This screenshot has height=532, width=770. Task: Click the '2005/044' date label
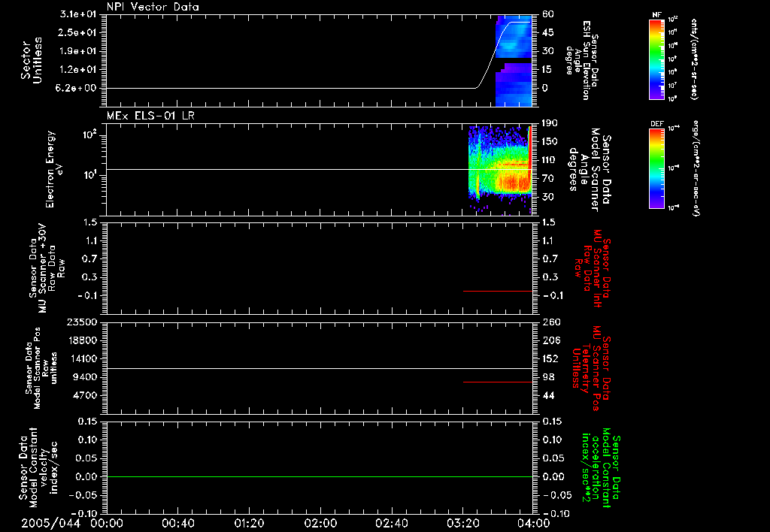tap(50, 523)
